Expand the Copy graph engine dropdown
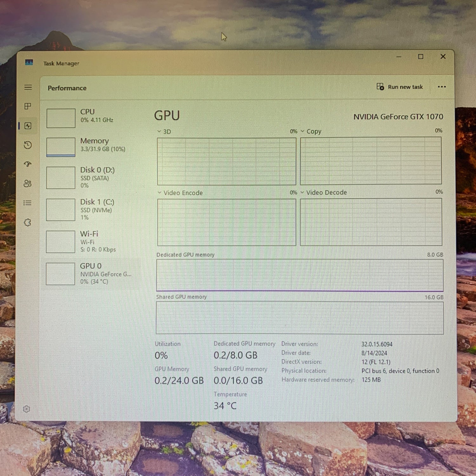 [x=302, y=131]
